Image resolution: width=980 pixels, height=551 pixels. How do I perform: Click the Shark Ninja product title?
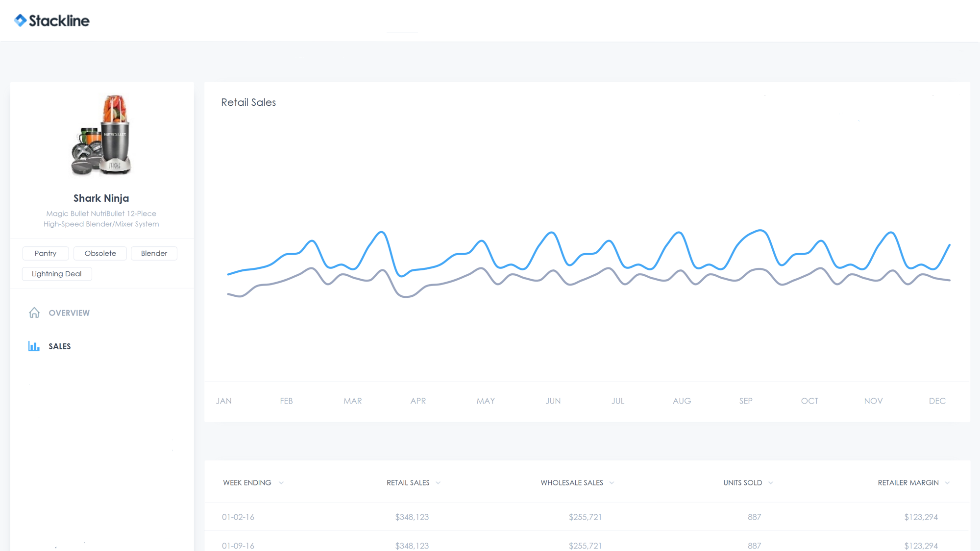(101, 198)
